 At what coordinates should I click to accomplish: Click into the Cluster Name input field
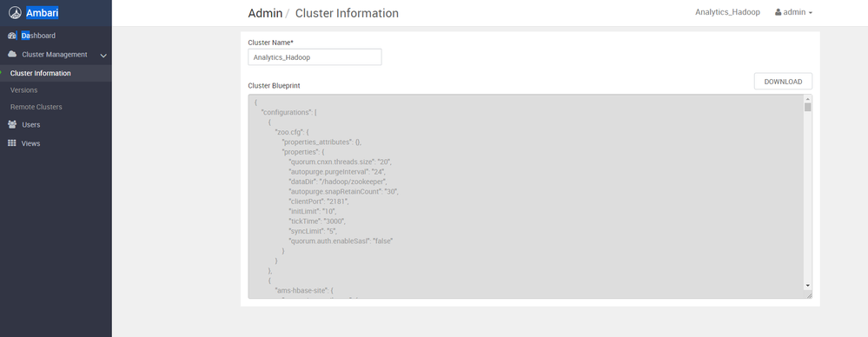pos(315,57)
